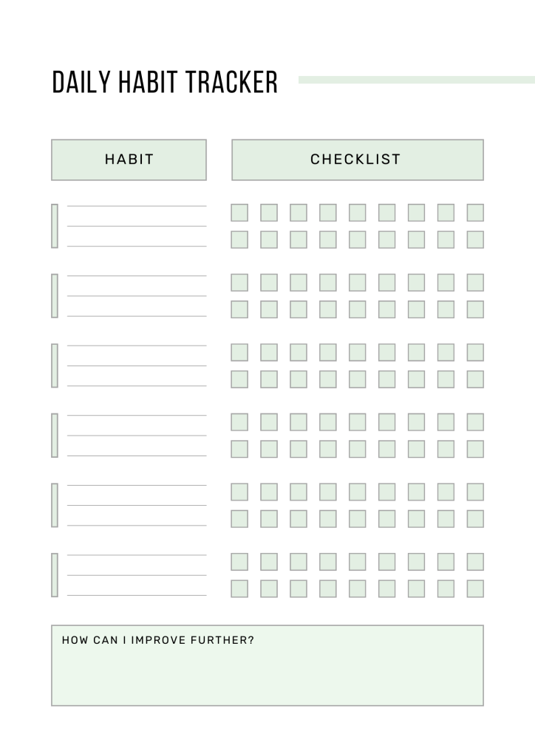535x756 pixels.
Task: Click the first writing line of the first habit
Action: [137, 205]
